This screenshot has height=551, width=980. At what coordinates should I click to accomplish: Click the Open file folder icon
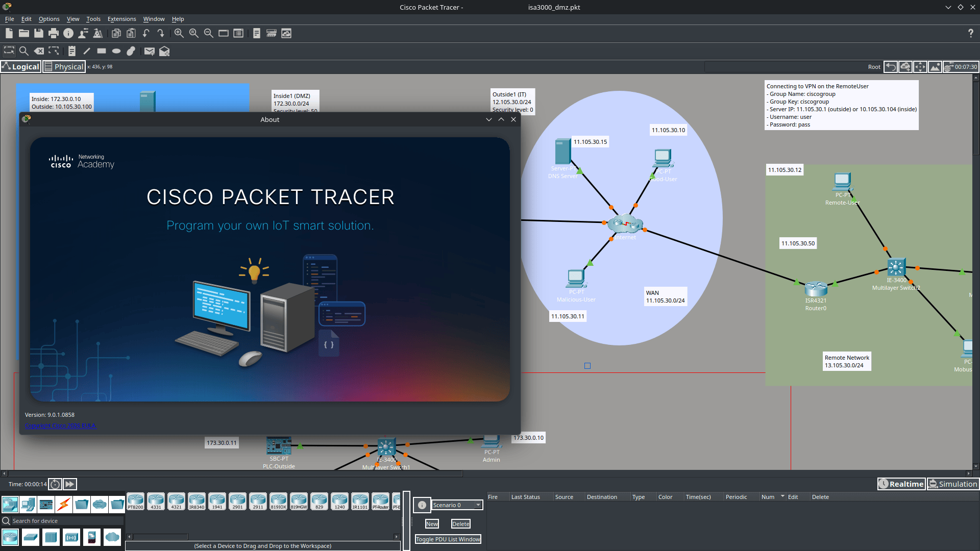(x=23, y=33)
